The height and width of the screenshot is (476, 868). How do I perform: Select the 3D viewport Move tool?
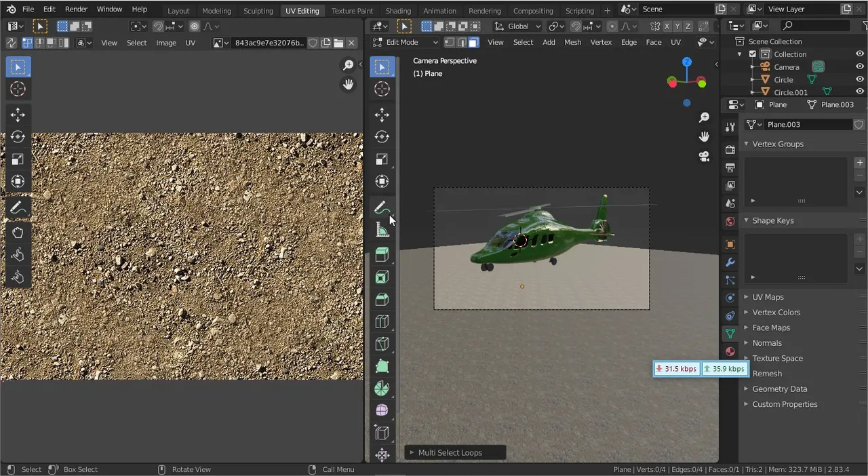point(382,115)
